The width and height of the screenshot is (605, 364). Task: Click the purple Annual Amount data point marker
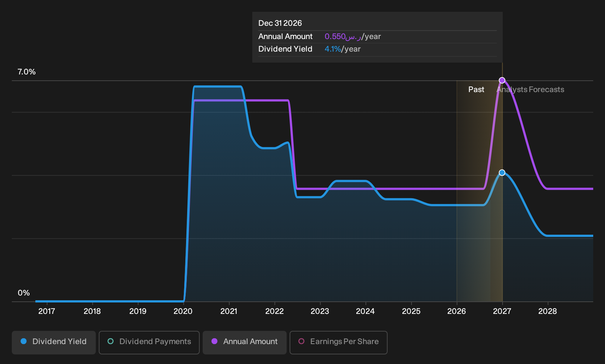[502, 80]
